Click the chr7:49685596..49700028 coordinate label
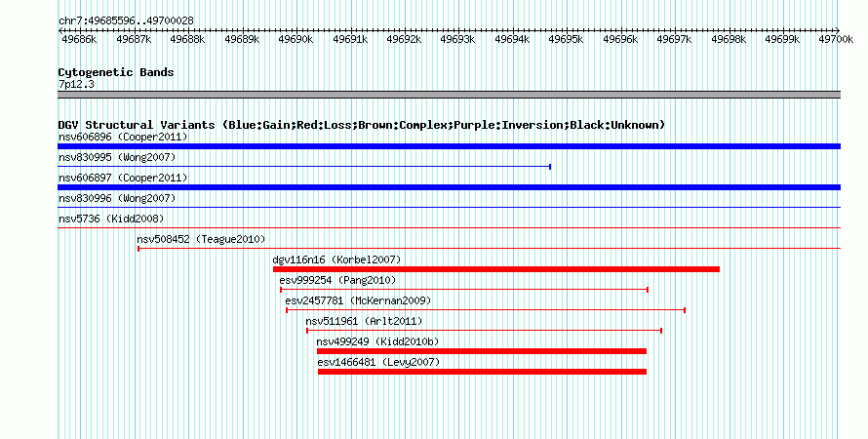This screenshot has width=868, height=439. (126, 20)
